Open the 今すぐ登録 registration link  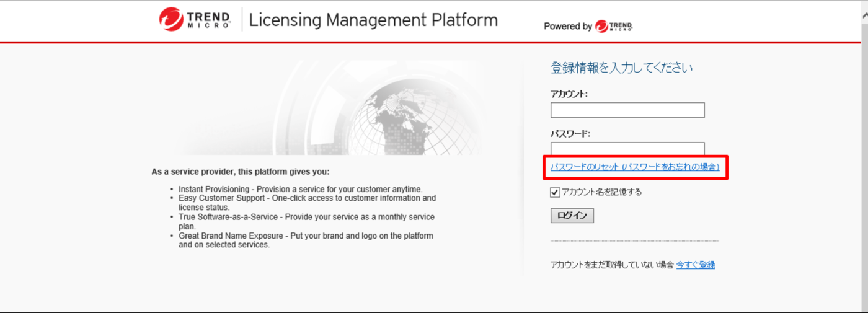[695, 265]
